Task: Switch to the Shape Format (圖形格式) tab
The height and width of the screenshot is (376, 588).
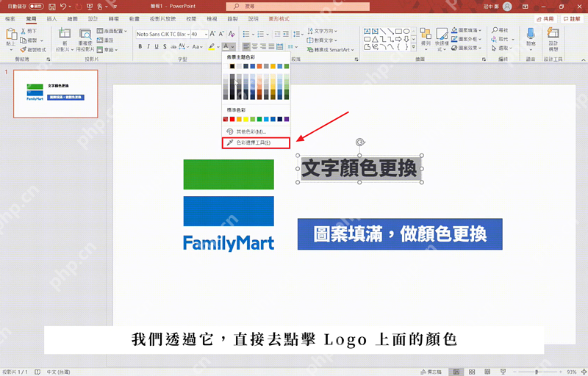Action: [279, 18]
